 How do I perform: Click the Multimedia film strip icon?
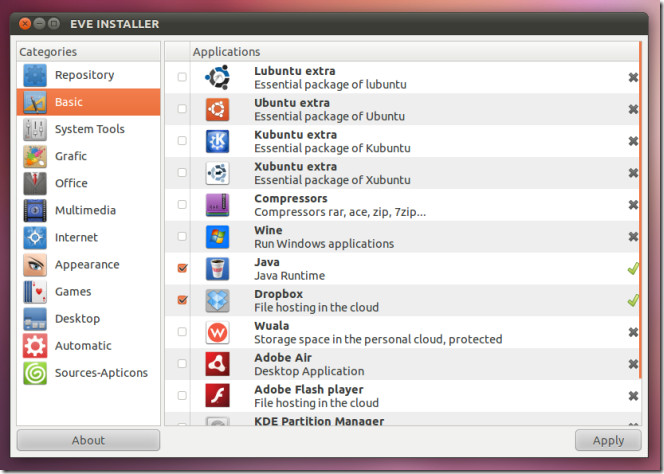(x=35, y=211)
